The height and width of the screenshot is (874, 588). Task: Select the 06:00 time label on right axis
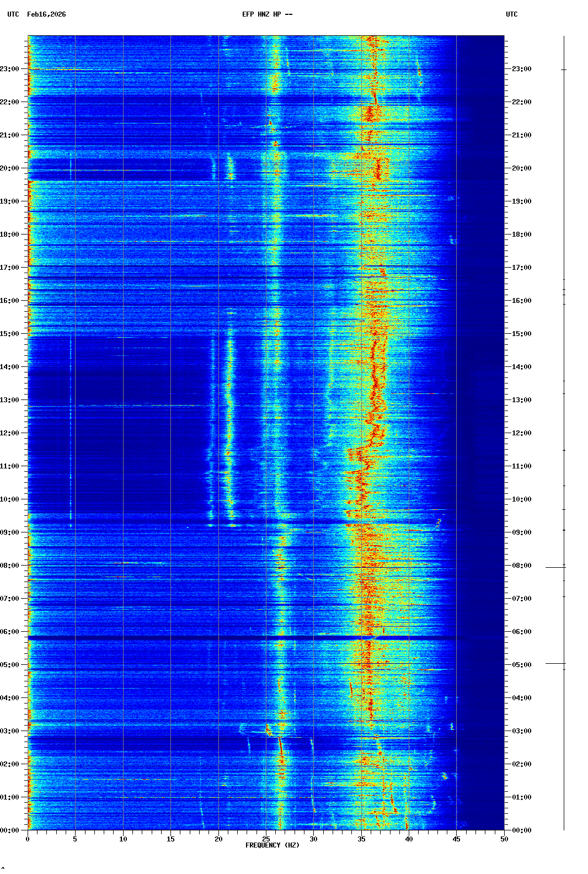(521, 632)
